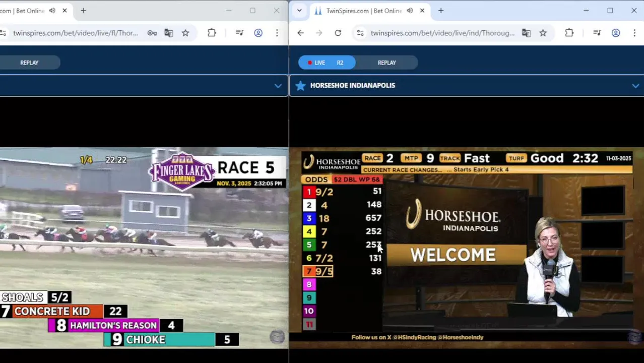Go forward in the right window
This screenshot has width=644, height=363.
point(319,33)
